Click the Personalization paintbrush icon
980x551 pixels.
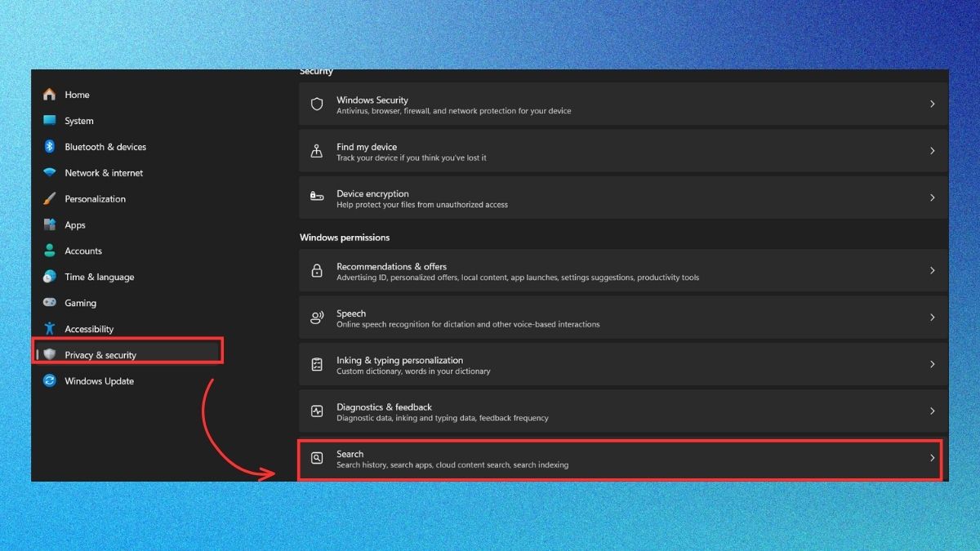pos(50,199)
